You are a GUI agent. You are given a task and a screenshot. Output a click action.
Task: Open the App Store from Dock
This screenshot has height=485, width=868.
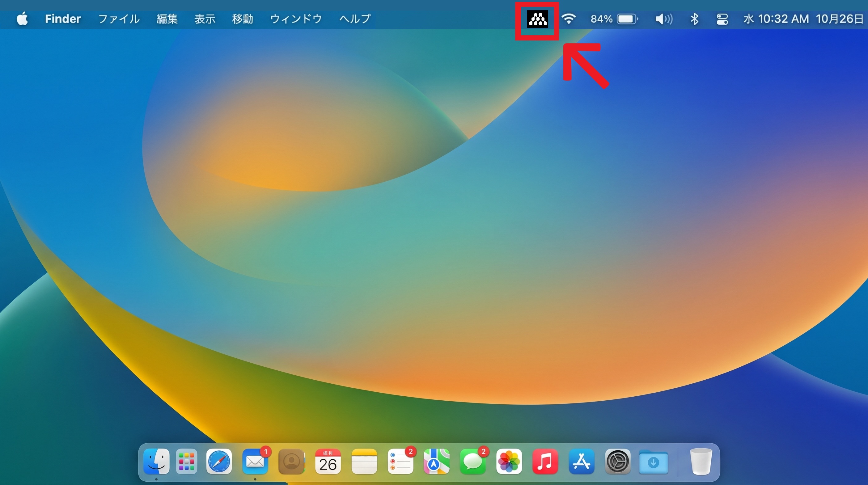click(582, 462)
